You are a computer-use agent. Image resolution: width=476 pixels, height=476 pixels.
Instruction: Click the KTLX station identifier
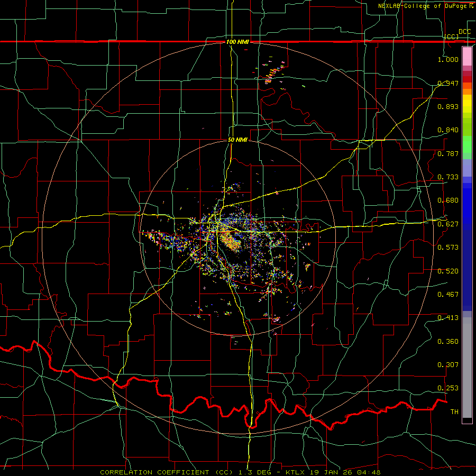click(x=296, y=472)
